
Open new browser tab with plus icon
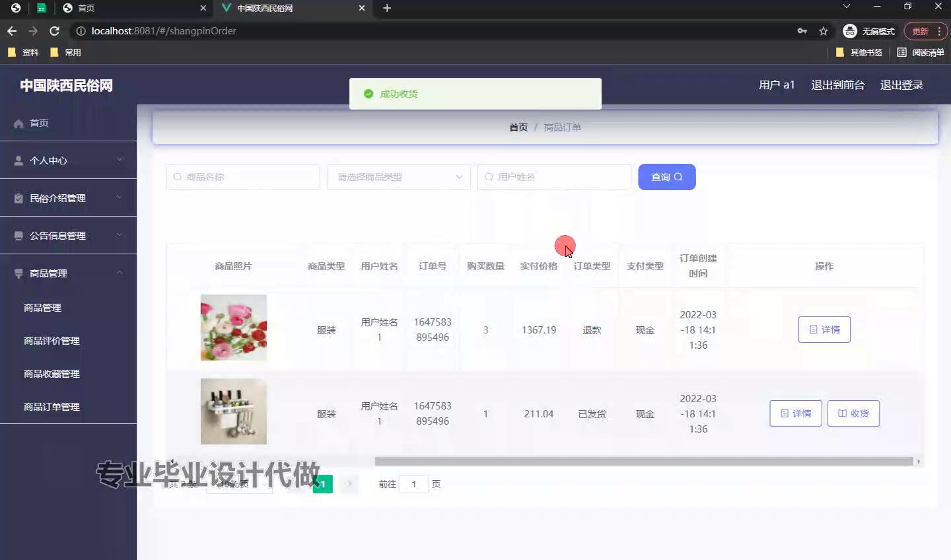coord(387,8)
